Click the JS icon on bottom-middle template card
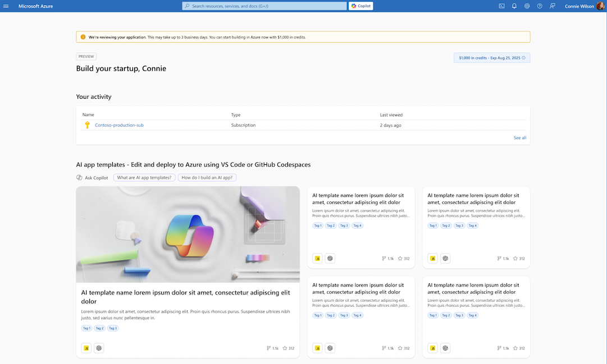Image resolution: width=607 pixels, height=364 pixels. (x=317, y=348)
